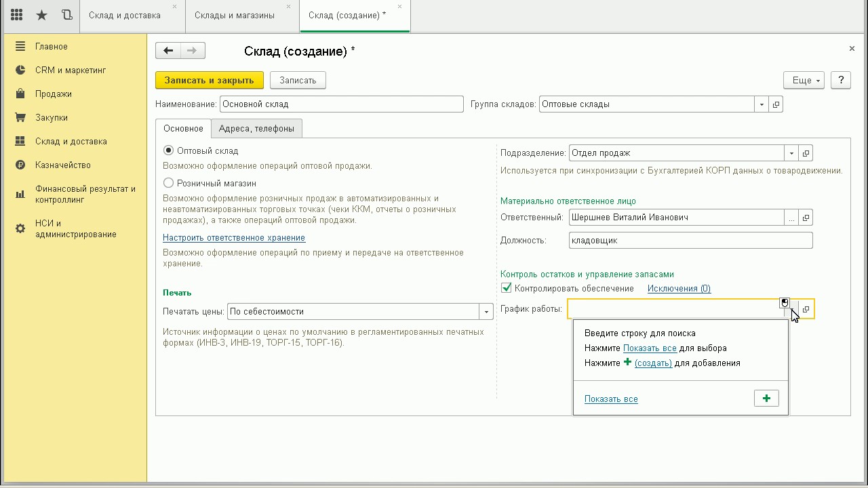Viewport: 868px width, 488px height.
Task: Open График работы record via open icon
Action: point(806,309)
